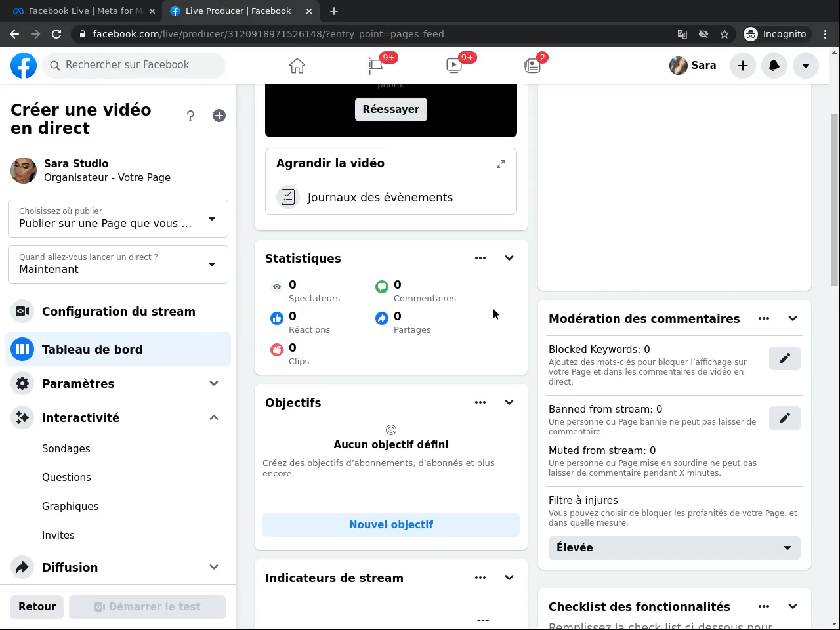The width and height of the screenshot is (840, 630).
Task: Click Retour button
Action: pos(37,607)
